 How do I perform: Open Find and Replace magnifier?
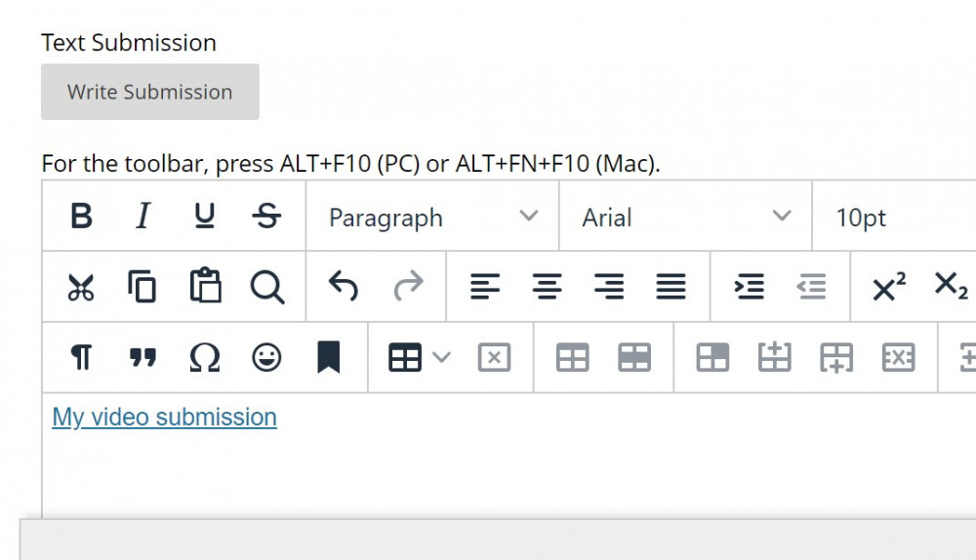click(x=267, y=287)
